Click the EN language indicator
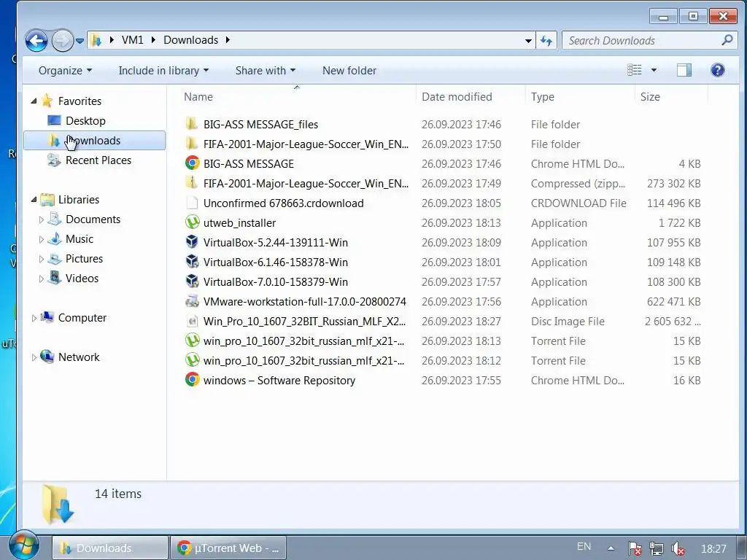The width and height of the screenshot is (747, 560). tap(584, 547)
